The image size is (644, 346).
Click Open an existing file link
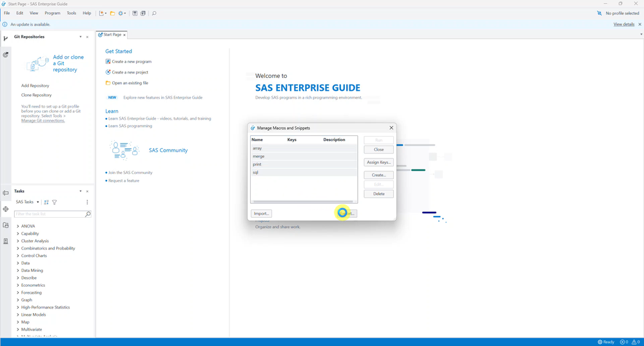[x=130, y=83]
